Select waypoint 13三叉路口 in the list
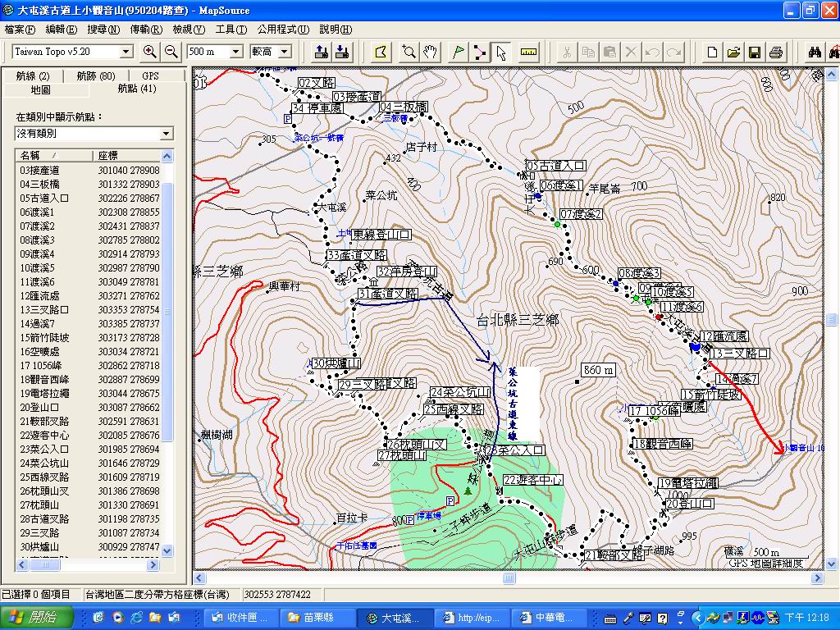Image resolution: width=840 pixels, height=630 pixels. point(44,309)
